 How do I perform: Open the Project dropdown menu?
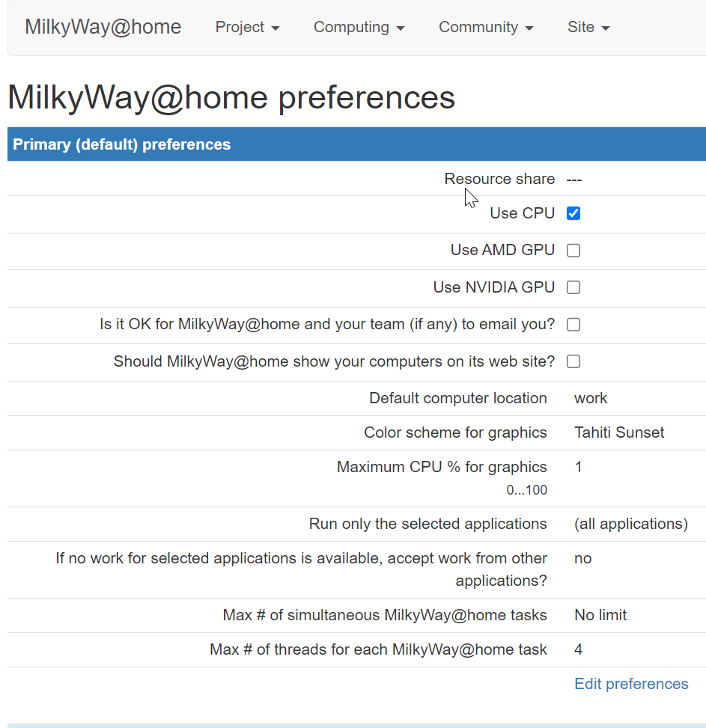[247, 27]
